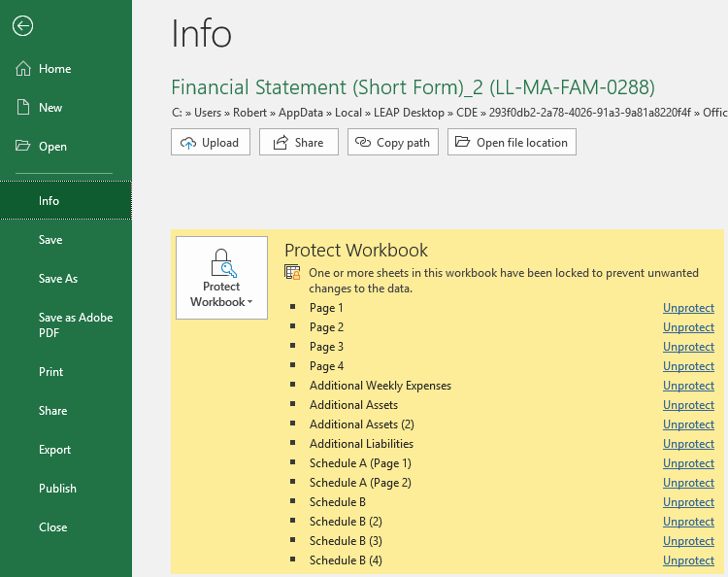Click the Upload cloud icon
Screen dimensions: 728x577
pyautogui.click(x=188, y=143)
